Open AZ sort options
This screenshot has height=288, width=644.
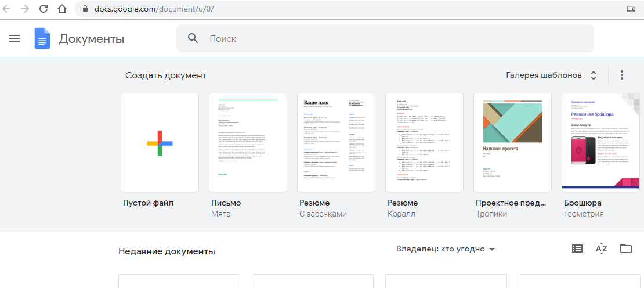[601, 249]
